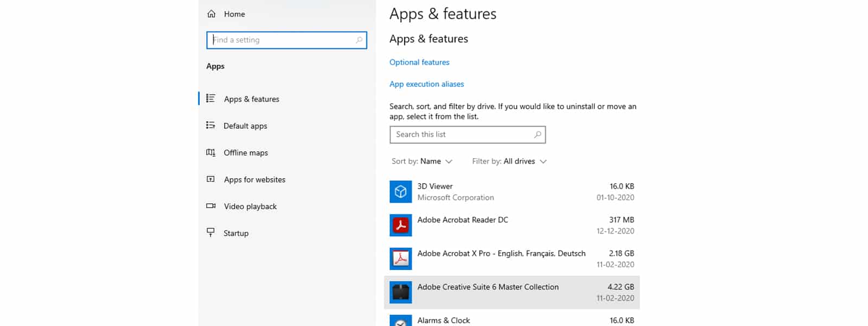Click the magnifier in Find a setting box
868x326 pixels.
359,40
